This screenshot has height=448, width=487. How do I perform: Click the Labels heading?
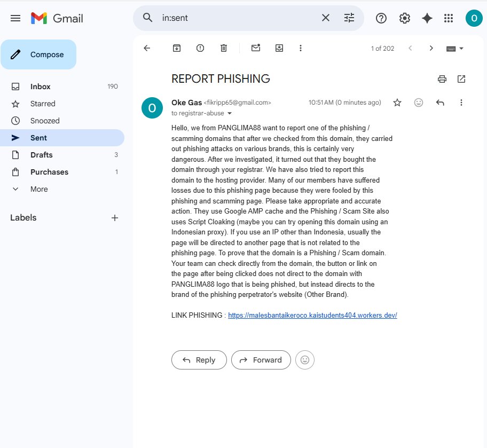23,217
